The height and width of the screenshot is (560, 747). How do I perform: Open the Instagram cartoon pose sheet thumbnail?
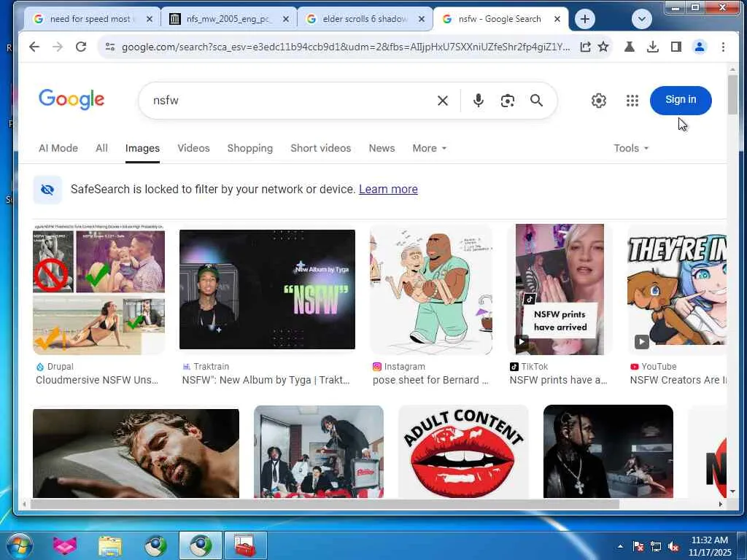(431, 289)
